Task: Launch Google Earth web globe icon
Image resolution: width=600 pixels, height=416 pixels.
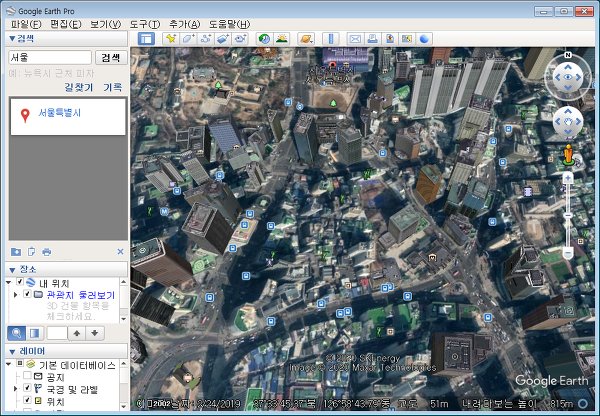Action: click(x=424, y=39)
